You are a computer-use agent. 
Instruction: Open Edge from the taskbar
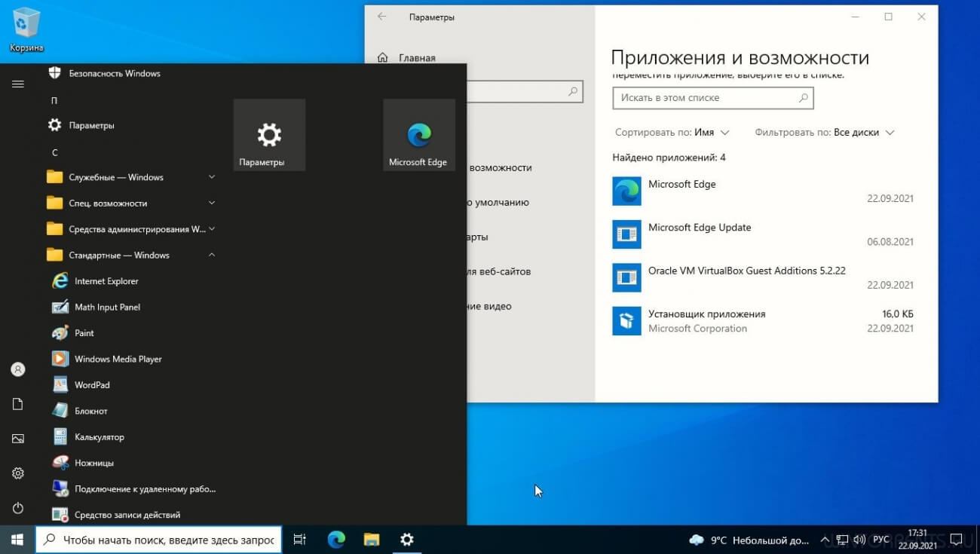(336, 540)
